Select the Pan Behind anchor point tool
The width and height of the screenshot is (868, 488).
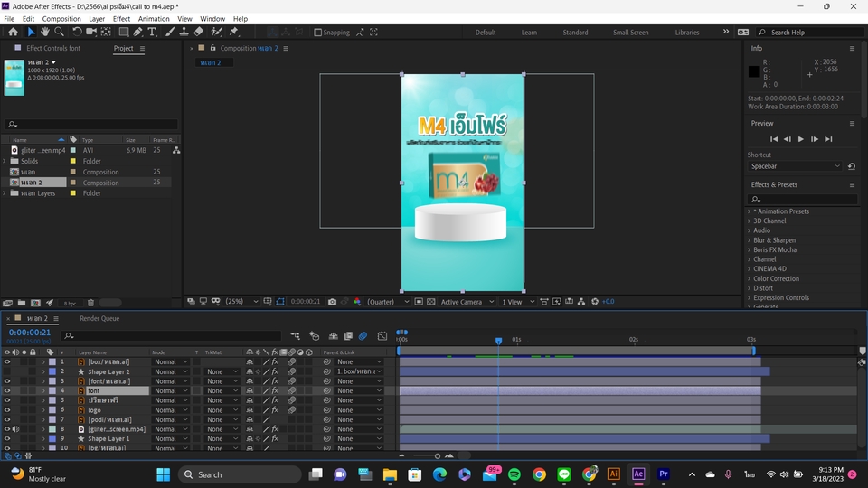point(106,33)
